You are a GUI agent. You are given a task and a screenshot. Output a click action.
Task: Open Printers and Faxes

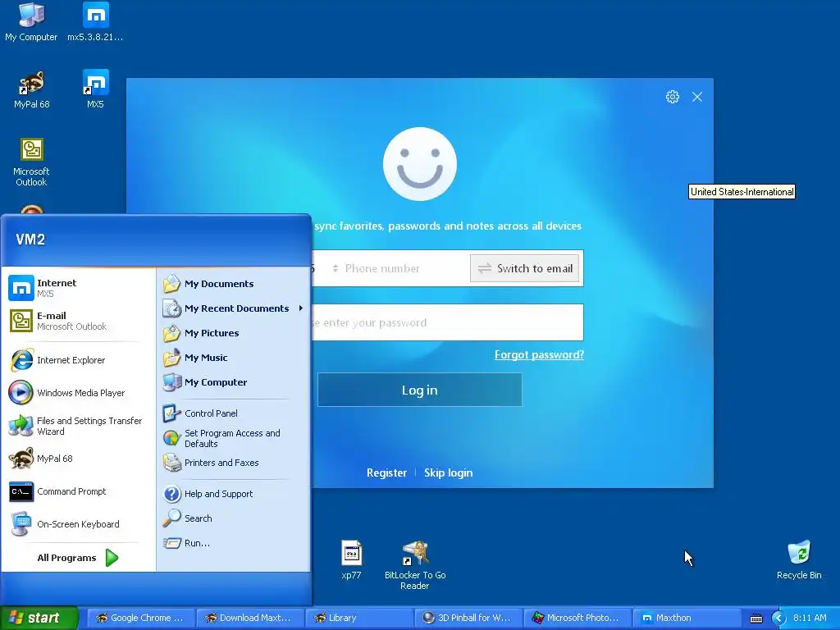tap(232, 463)
